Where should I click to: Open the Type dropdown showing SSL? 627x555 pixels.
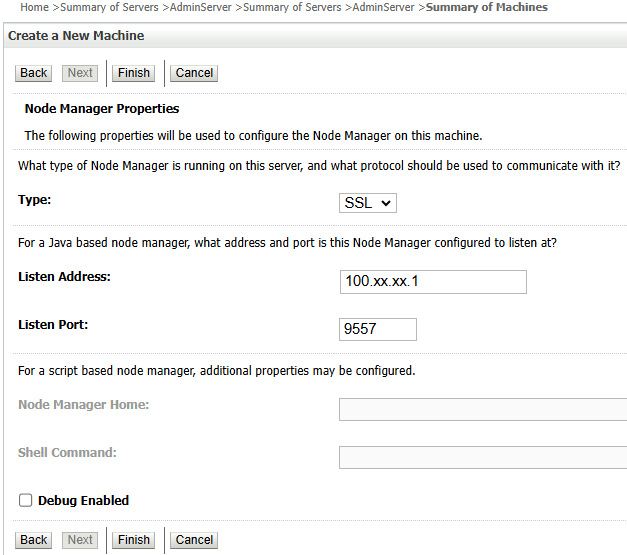coord(368,203)
